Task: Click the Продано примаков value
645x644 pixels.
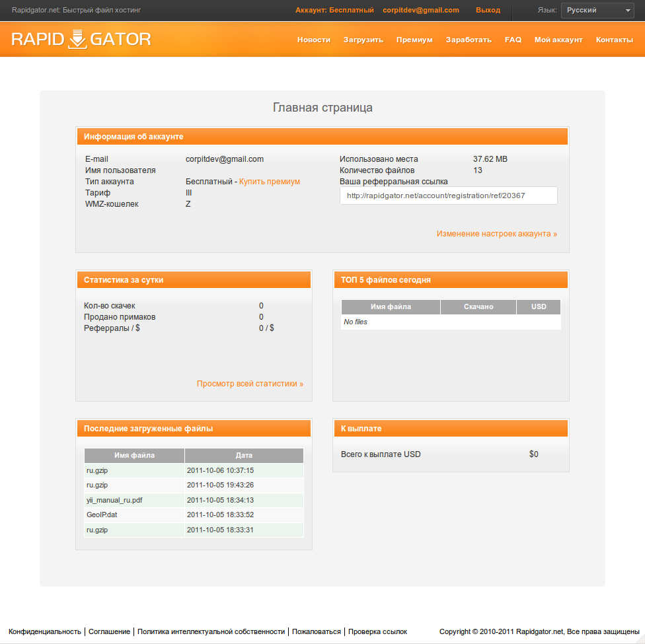Action: point(261,317)
